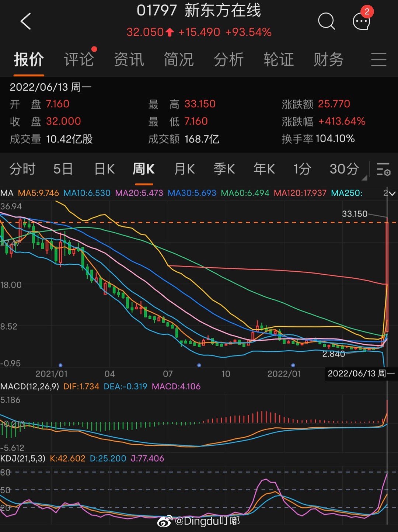Expand the 30分 interval dropdown triangle
Viewport: 398px width, 532px height.
(364, 178)
